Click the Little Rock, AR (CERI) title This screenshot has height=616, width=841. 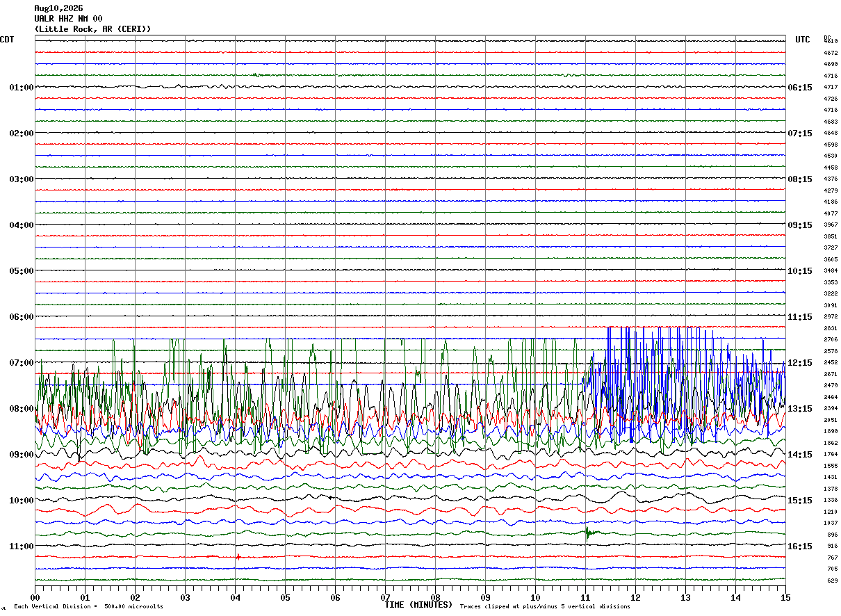[92, 29]
